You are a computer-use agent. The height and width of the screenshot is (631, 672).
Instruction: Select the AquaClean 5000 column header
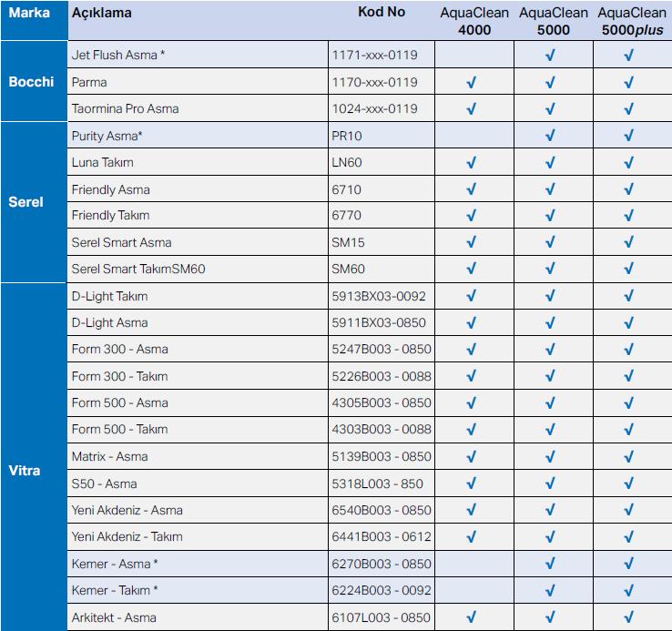click(x=554, y=21)
